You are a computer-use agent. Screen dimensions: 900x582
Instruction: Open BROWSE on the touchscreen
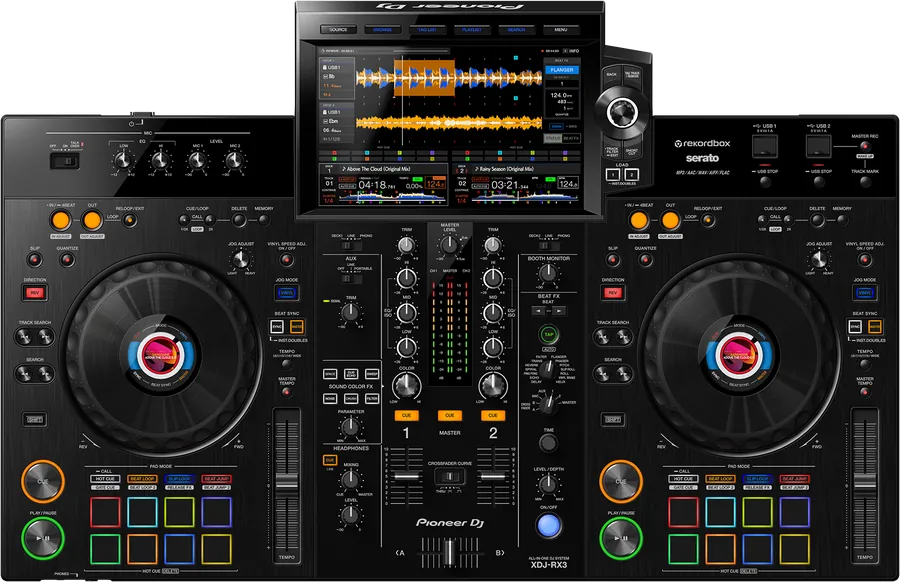point(383,29)
